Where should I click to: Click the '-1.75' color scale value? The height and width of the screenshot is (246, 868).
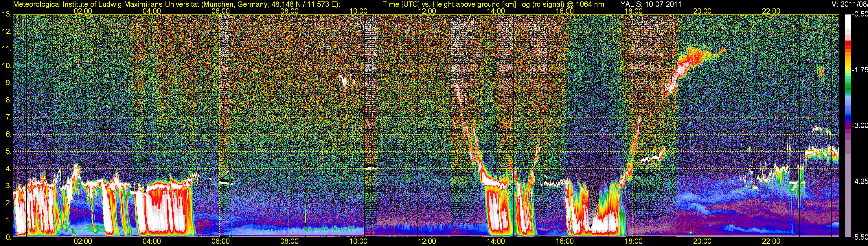(860, 70)
